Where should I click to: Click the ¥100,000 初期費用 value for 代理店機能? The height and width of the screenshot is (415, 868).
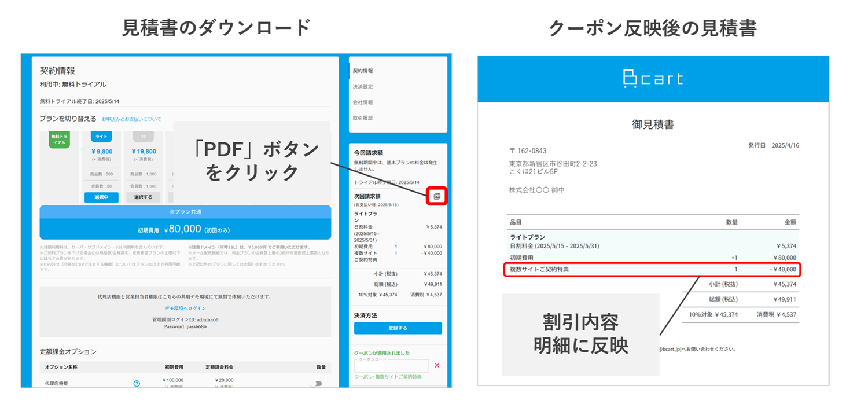click(173, 380)
